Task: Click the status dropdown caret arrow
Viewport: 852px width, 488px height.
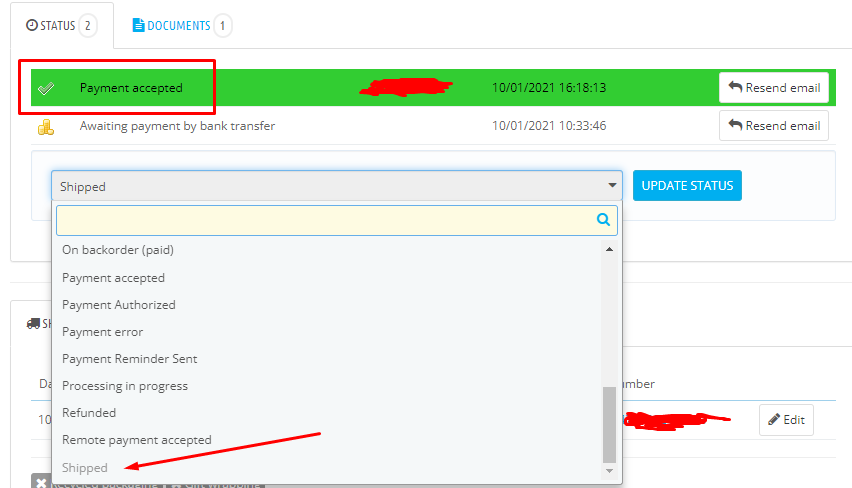Action: pos(612,186)
